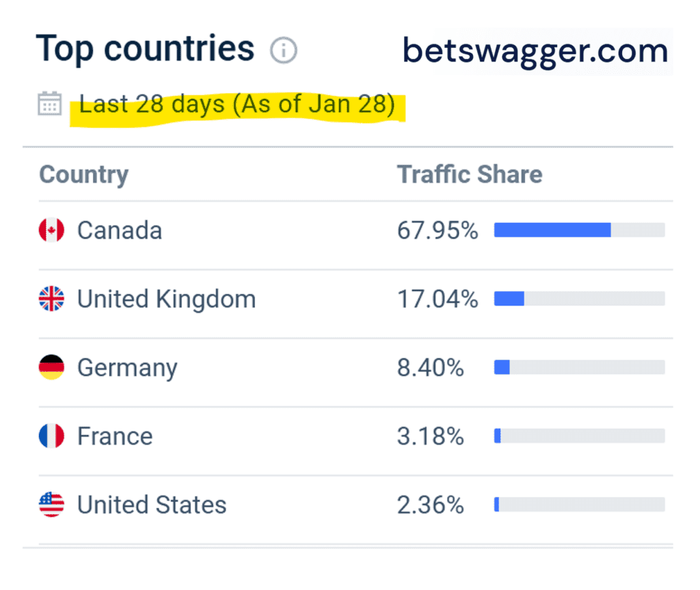This screenshot has height=590, width=700.
Task: Click the betswagger.com site label
Action: pyautogui.click(x=535, y=50)
